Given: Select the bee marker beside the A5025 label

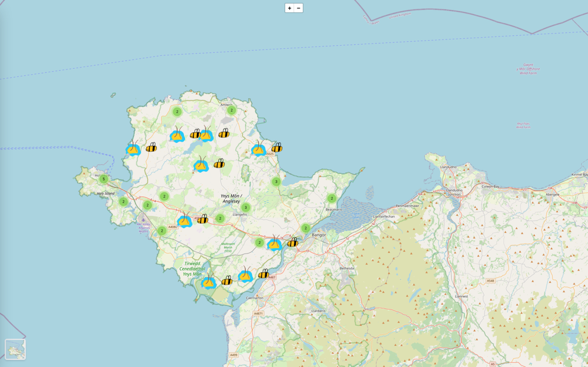Looking at the screenshot, I should tap(276, 148).
